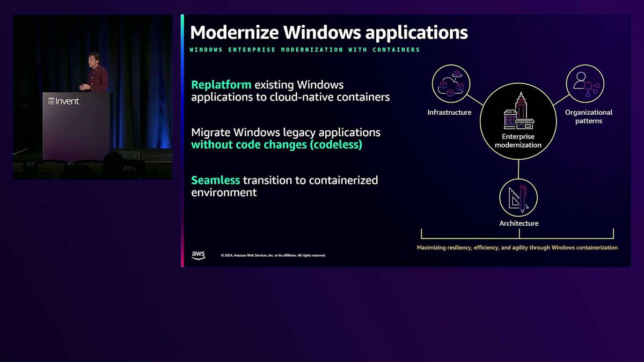Click the 'Organizational patterns' label
Image resolution: width=644 pixels, height=362 pixels.
click(589, 117)
